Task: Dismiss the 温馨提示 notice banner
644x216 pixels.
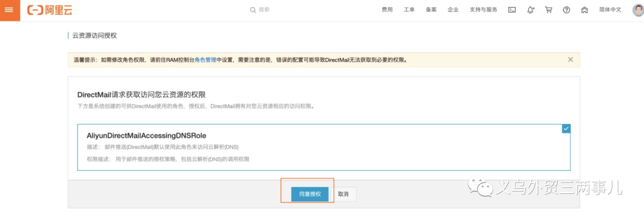Action: (x=571, y=60)
